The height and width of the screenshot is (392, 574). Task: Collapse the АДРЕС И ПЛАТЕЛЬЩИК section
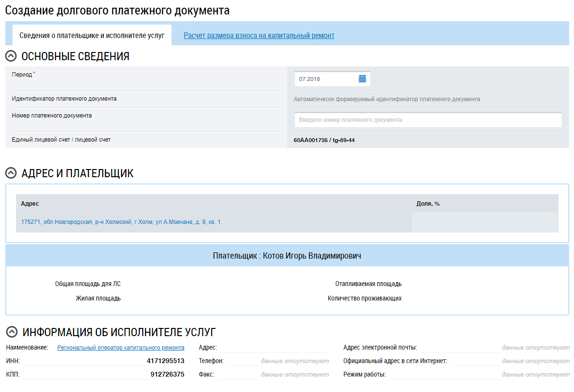click(11, 173)
